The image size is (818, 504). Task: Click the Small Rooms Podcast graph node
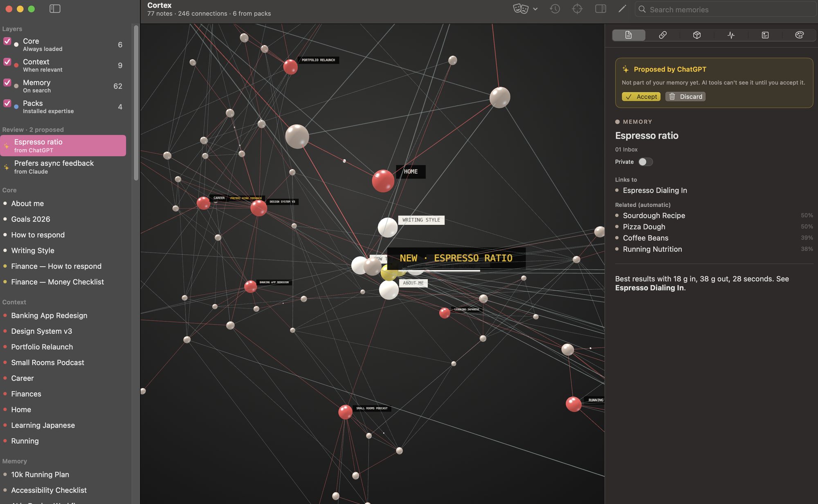pos(345,412)
